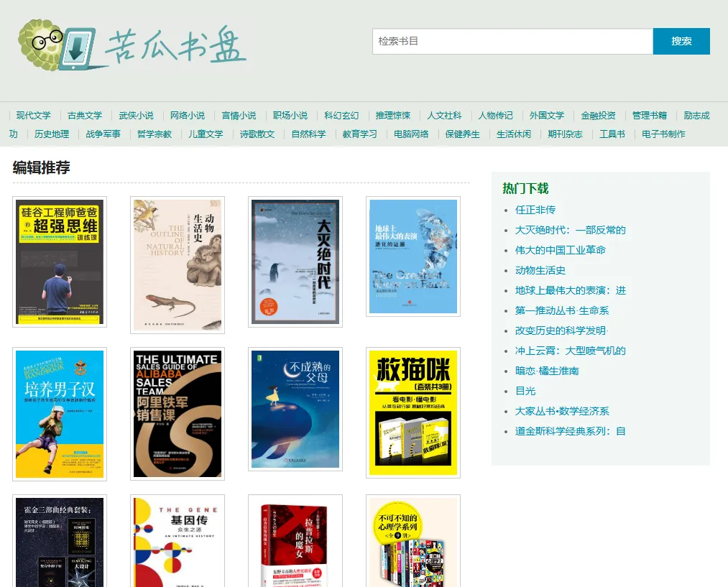Open the 推理惊悚 category
Image resolution: width=728 pixels, height=587 pixels.
tap(393, 116)
